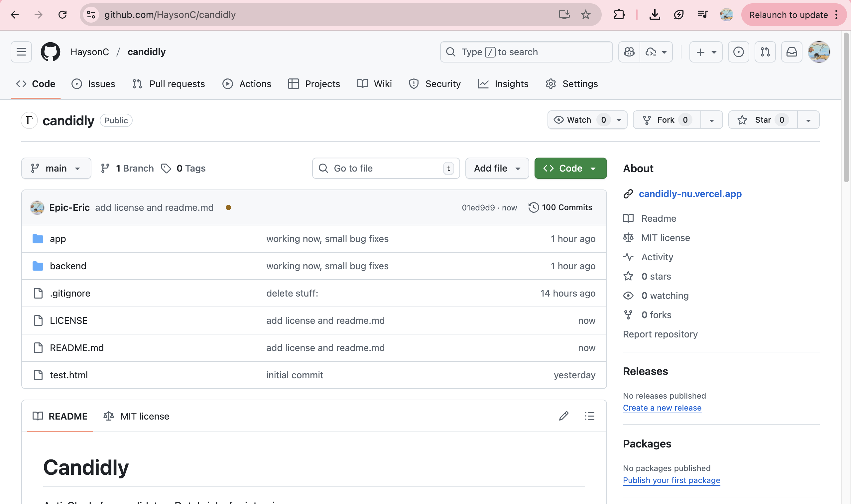851x504 pixels.
Task: Expand the green Code dropdown
Action: point(570,168)
